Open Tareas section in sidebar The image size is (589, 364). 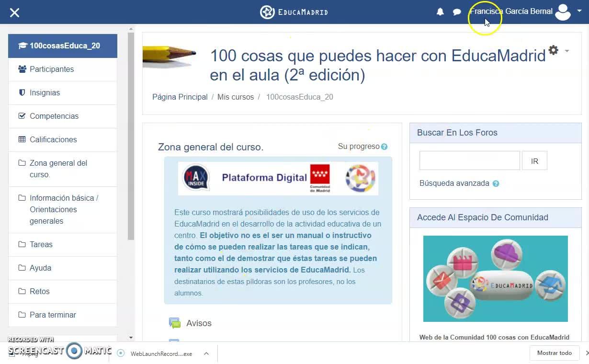[63, 245]
